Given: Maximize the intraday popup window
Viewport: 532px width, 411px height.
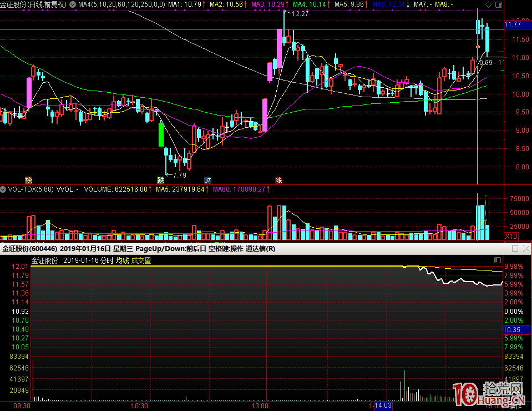Looking at the screenshot, I should coord(515,249).
